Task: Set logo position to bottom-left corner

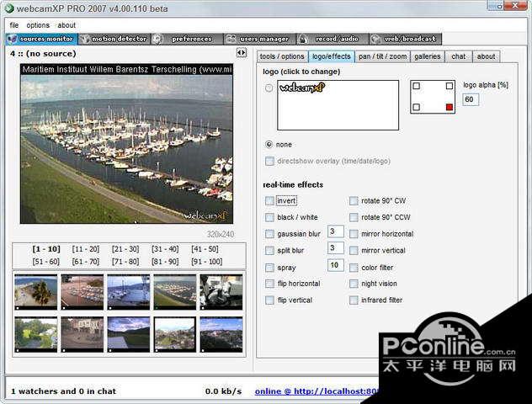Action: click(x=417, y=107)
